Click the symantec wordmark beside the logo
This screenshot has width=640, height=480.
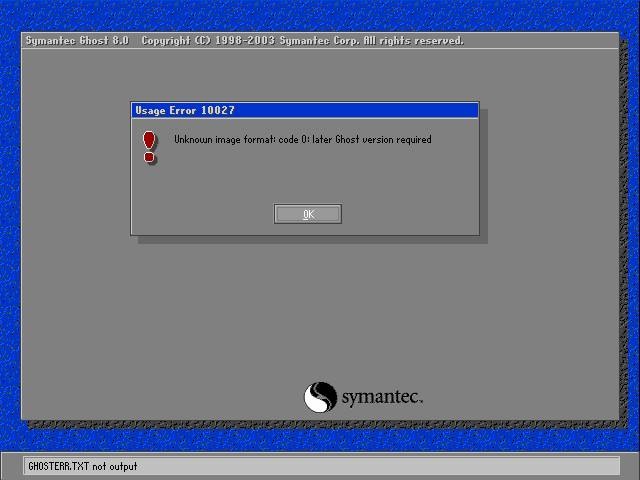click(382, 398)
